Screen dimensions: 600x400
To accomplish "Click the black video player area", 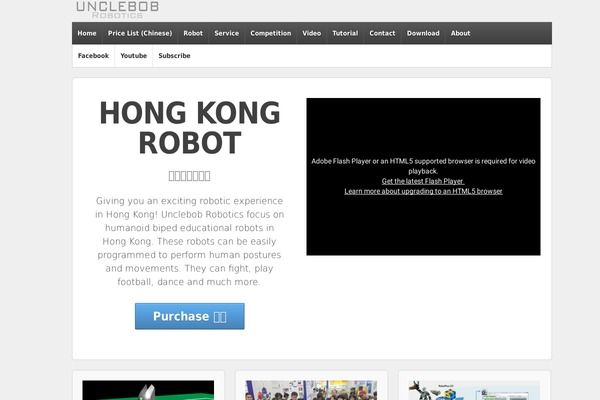I will [423, 176].
